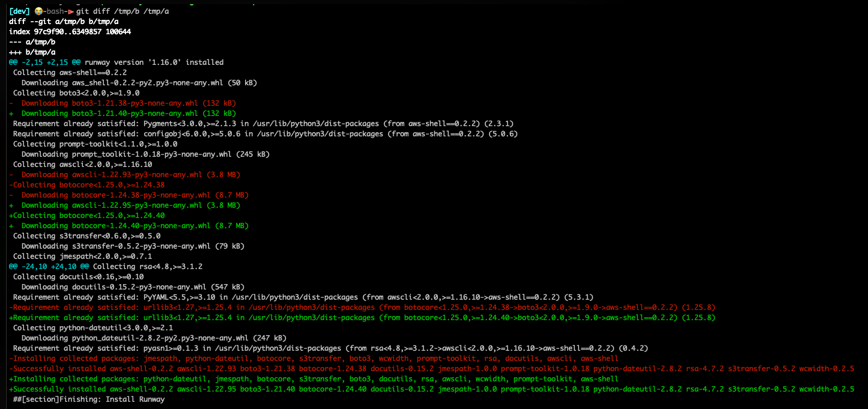Click the green "Collecting botocore" >=1.24.40 line
The width and height of the screenshot is (868, 409).
tap(87, 216)
